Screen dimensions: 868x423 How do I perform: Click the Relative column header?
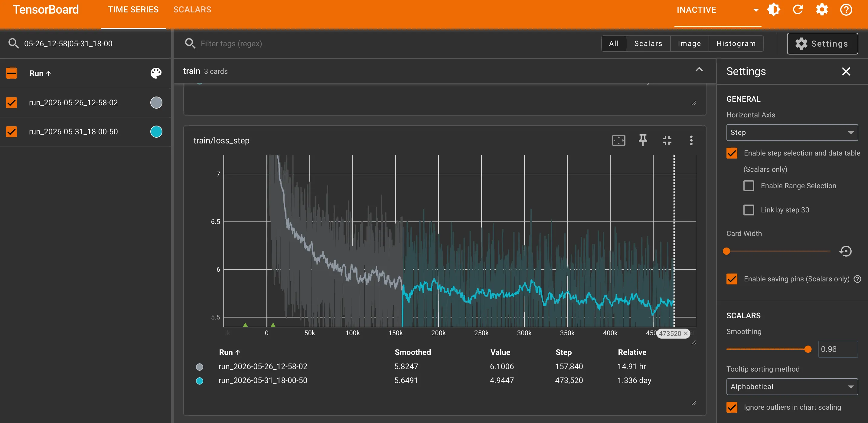pyautogui.click(x=632, y=352)
